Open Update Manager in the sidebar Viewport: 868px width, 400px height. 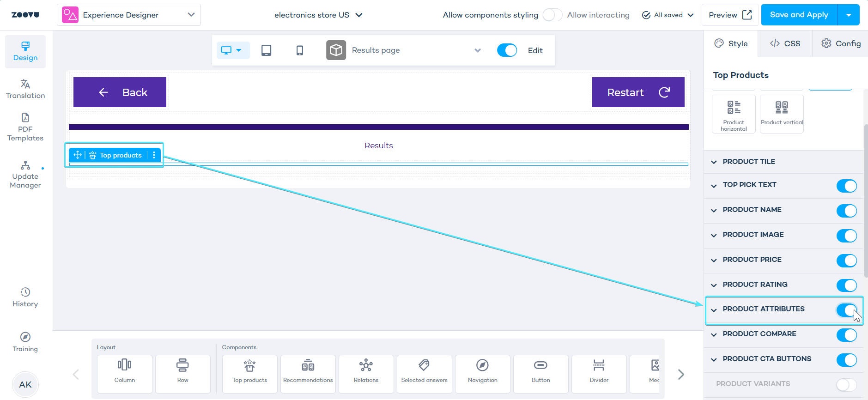(25, 175)
